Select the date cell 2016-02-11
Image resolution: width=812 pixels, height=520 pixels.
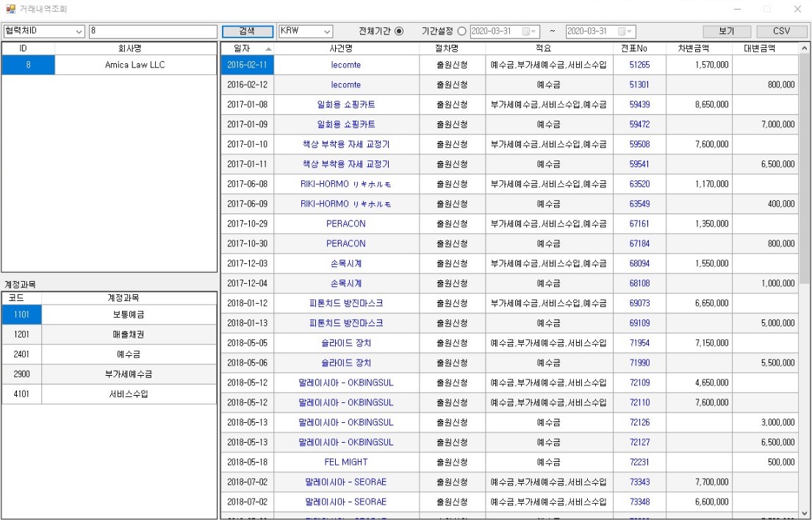click(248, 65)
